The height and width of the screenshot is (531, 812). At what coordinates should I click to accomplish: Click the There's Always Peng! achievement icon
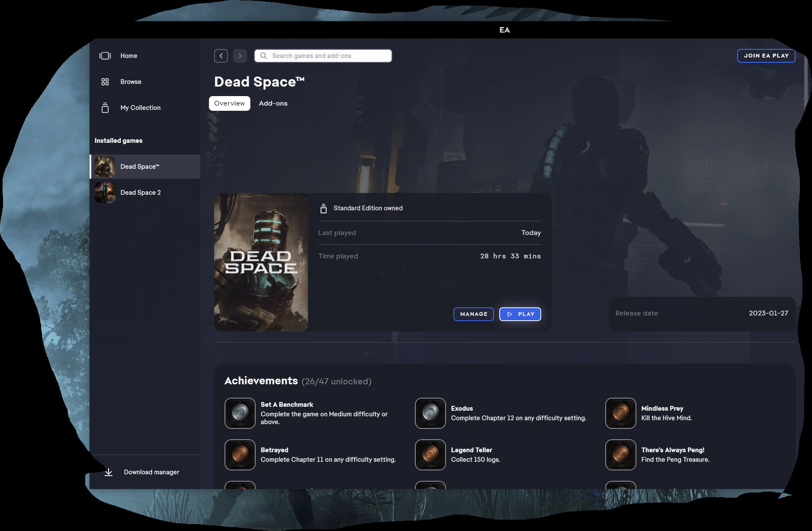[x=621, y=455]
